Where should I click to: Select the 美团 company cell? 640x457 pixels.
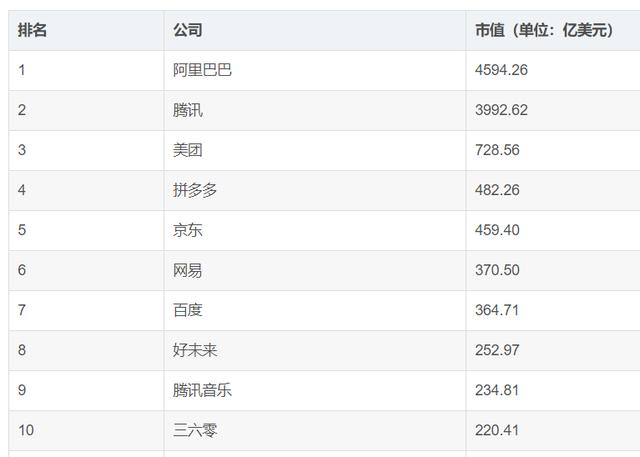(x=315, y=151)
